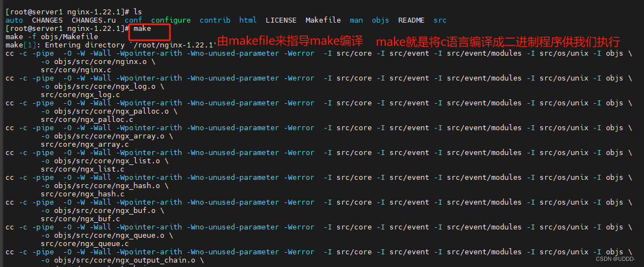Image resolution: width=644 pixels, height=267 pixels.
Task: Click the "[root@server1 nginx-1.22.1]# ls" prompt line
Action: 74,12
